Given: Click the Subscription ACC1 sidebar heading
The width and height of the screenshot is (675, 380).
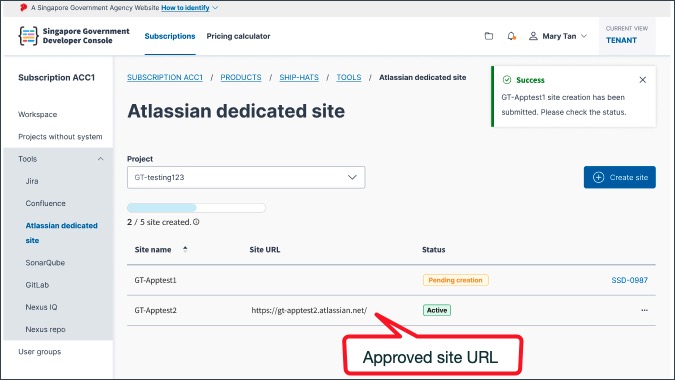Looking at the screenshot, I should [x=56, y=77].
